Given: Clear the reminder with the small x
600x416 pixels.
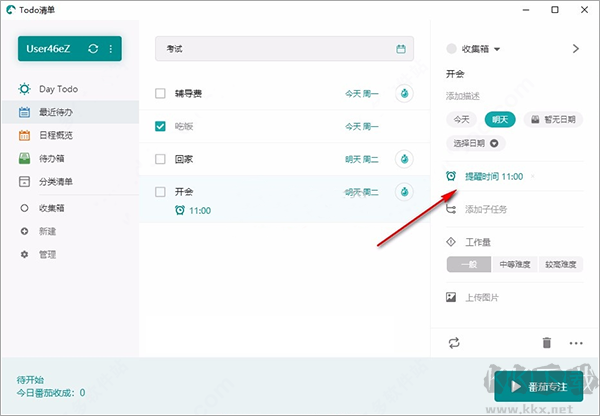Looking at the screenshot, I should (533, 176).
